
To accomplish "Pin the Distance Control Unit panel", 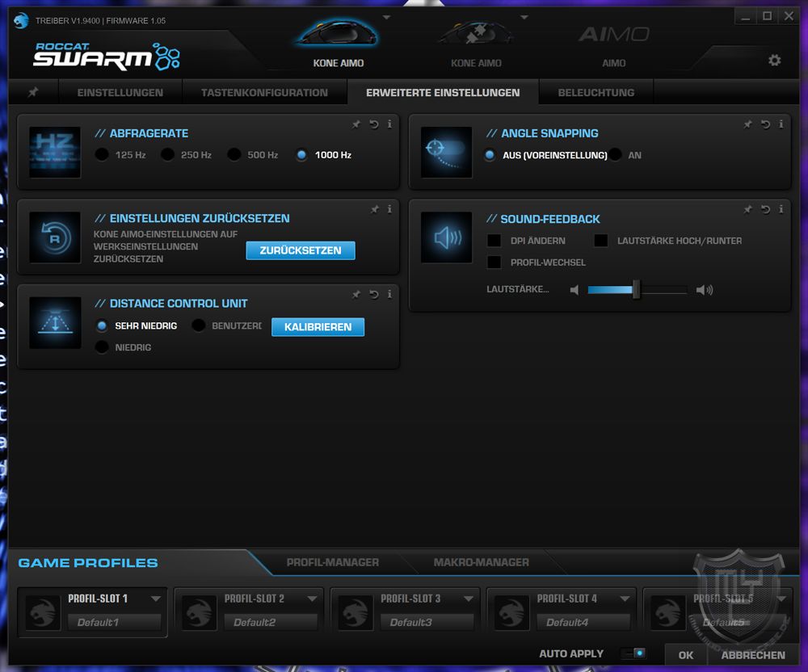I will 356,295.
